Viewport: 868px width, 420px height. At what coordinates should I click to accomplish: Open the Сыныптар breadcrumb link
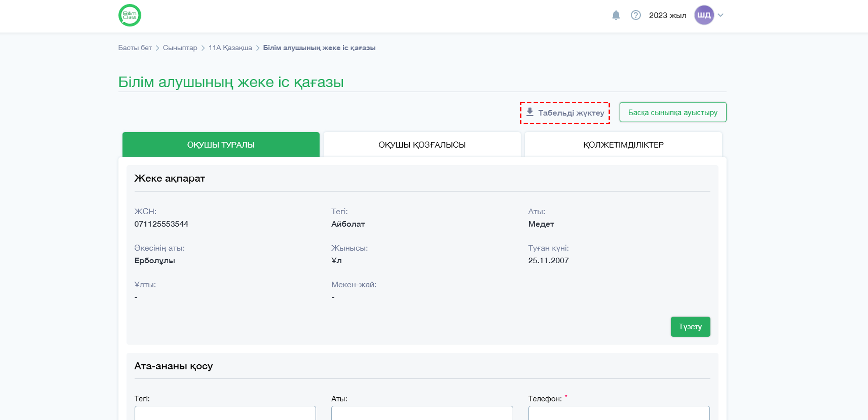(x=180, y=48)
